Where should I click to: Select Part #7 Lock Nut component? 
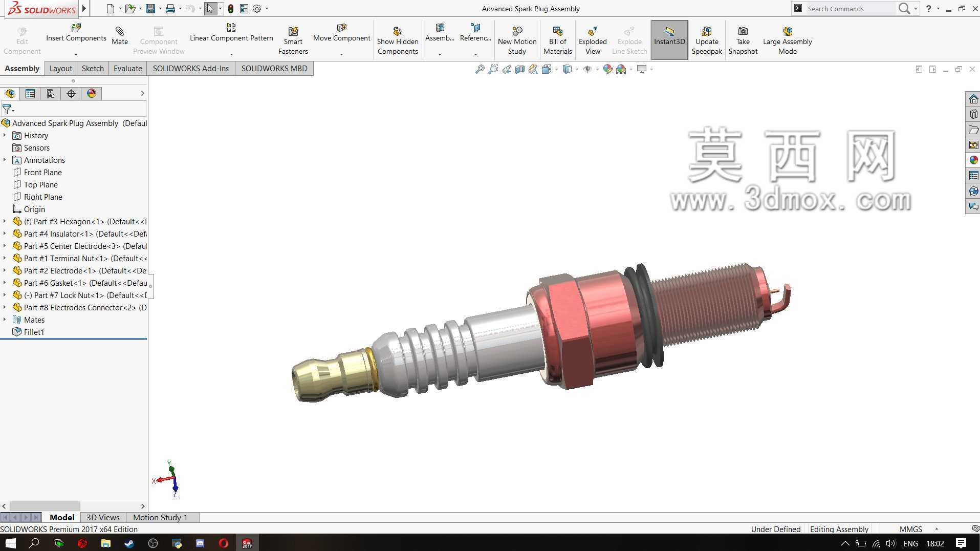pyautogui.click(x=79, y=295)
